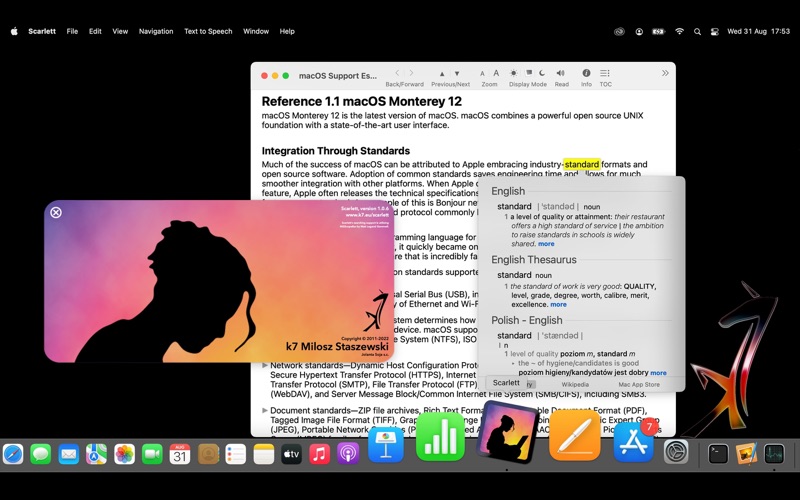Open FaceTime from the Dock
Viewport: 800px width, 500px height.
[x=152, y=454]
